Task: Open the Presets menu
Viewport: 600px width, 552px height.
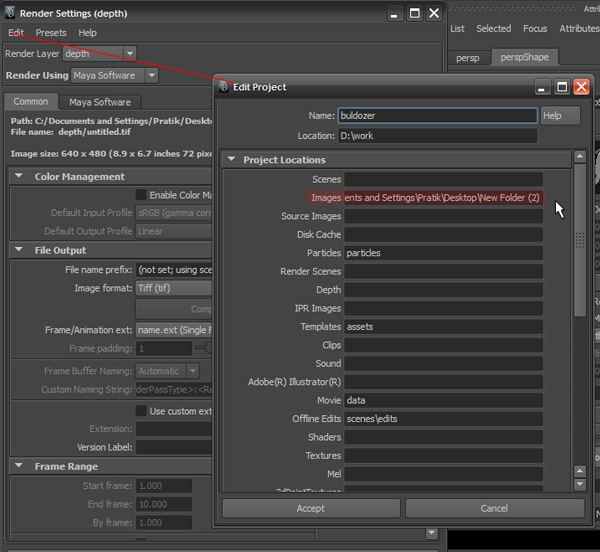Action: [51, 33]
